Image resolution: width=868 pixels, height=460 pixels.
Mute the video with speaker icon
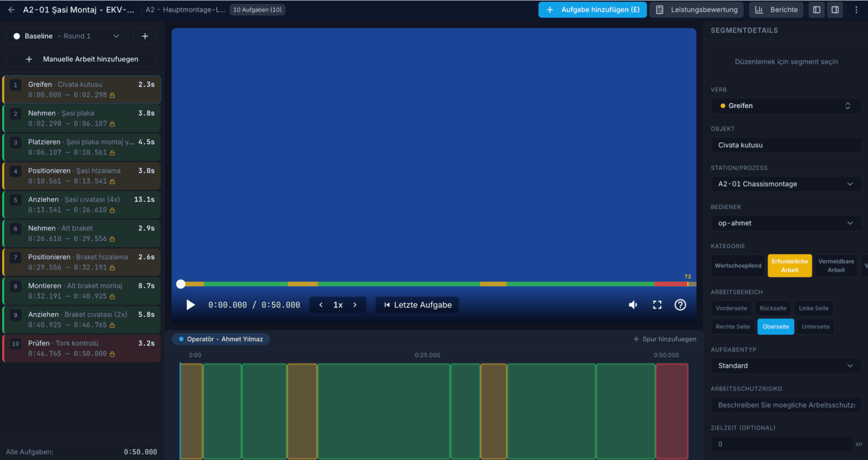[633, 305]
